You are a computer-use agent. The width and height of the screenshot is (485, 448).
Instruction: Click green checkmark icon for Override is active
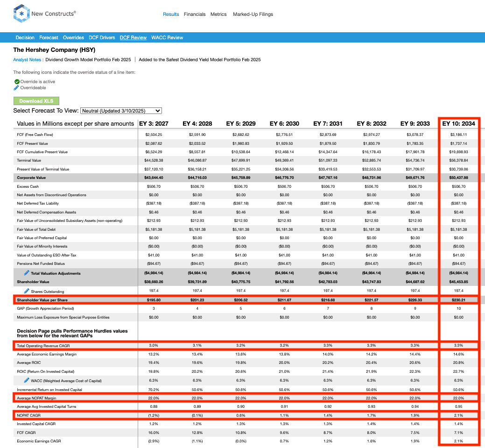(x=17, y=82)
